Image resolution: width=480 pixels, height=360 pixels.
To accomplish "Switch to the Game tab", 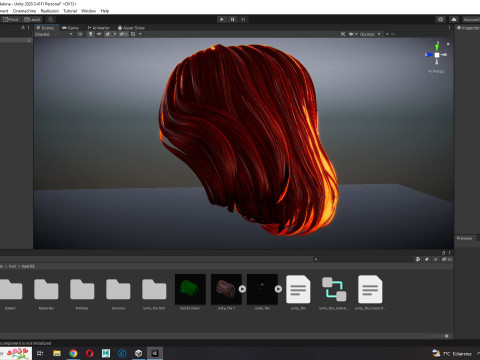I will 70,28.
